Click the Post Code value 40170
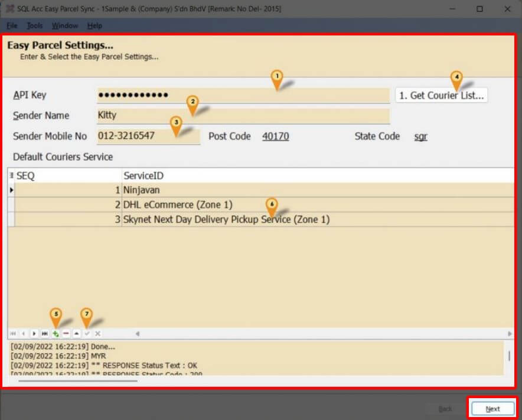This screenshot has height=420, width=522. click(275, 136)
